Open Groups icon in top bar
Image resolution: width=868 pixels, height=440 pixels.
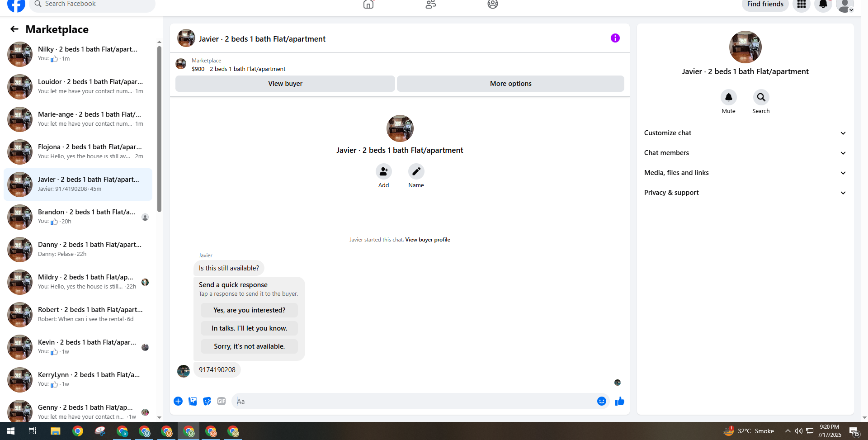(493, 5)
